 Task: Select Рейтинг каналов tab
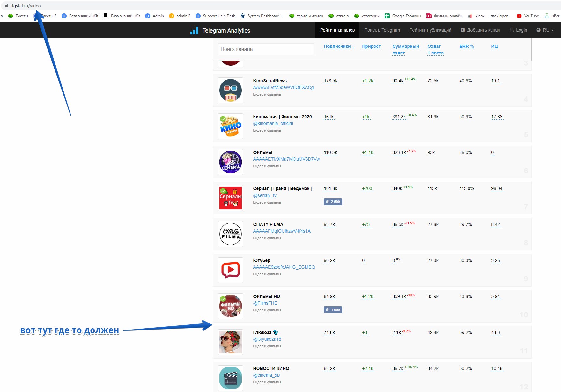point(337,30)
